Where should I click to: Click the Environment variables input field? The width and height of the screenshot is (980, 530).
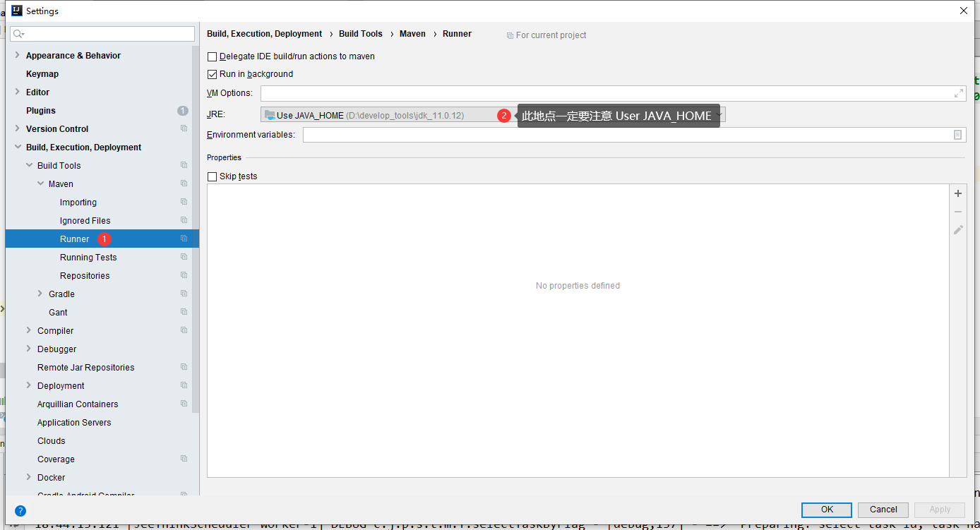click(x=634, y=135)
